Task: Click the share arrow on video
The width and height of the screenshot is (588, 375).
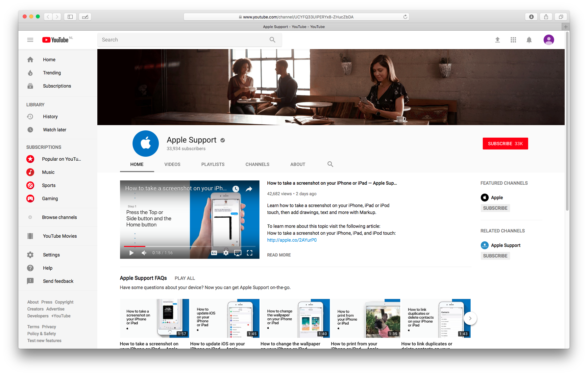Action: click(249, 189)
